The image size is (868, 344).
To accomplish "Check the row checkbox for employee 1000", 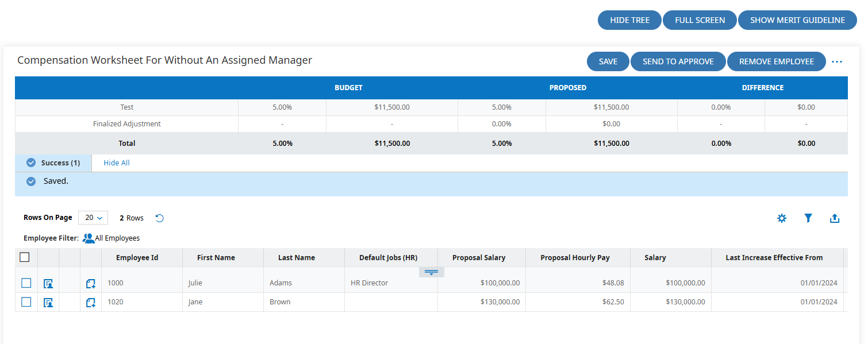I will click(26, 283).
